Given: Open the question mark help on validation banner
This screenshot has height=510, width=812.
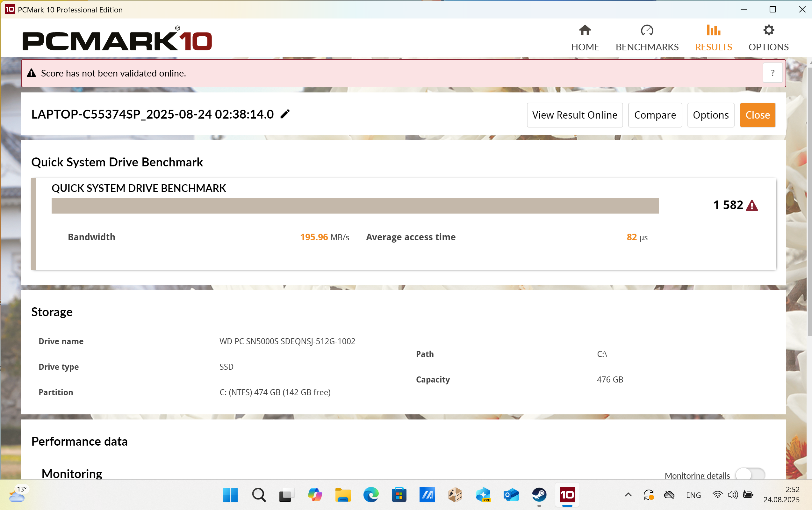Looking at the screenshot, I should click(772, 73).
